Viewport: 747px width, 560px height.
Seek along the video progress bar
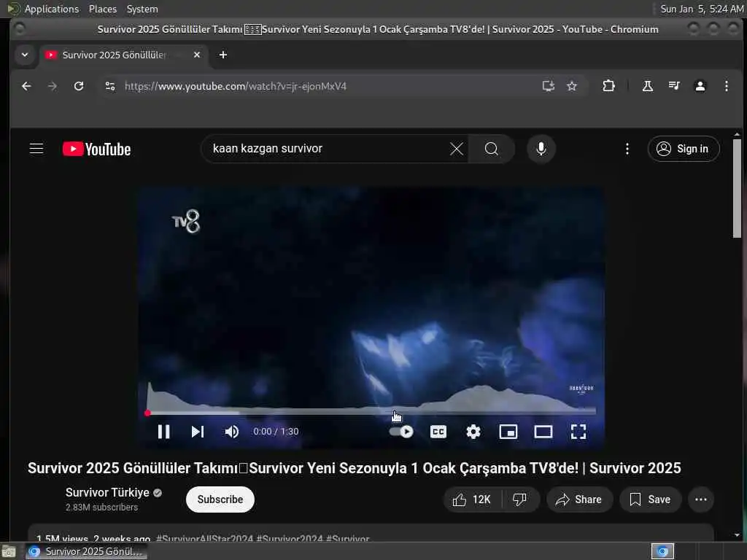point(371,413)
